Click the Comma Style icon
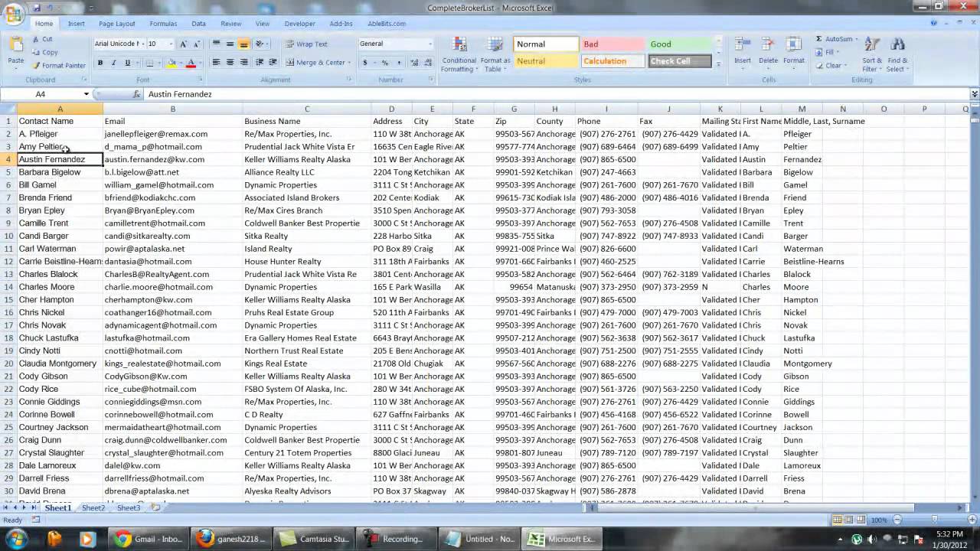The height and width of the screenshot is (551, 980). pyautogui.click(x=397, y=63)
